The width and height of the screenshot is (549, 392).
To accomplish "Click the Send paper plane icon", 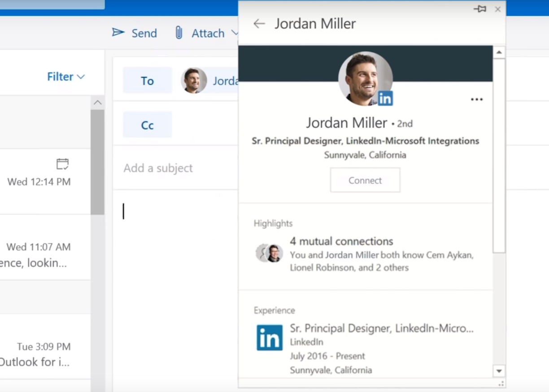I will pyautogui.click(x=118, y=32).
